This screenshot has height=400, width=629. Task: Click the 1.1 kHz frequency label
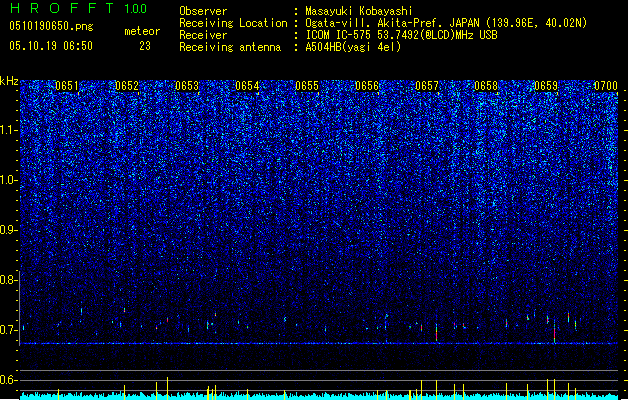pos(9,130)
